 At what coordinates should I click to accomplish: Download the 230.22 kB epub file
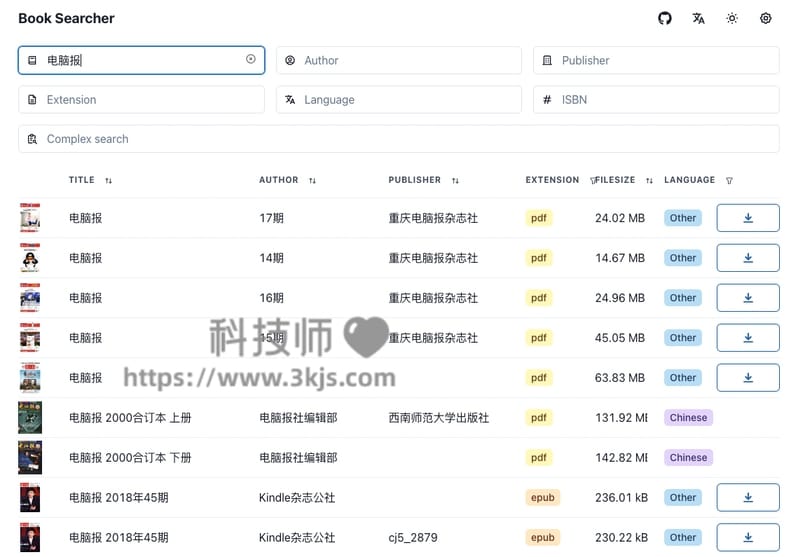click(x=748, y=537)
